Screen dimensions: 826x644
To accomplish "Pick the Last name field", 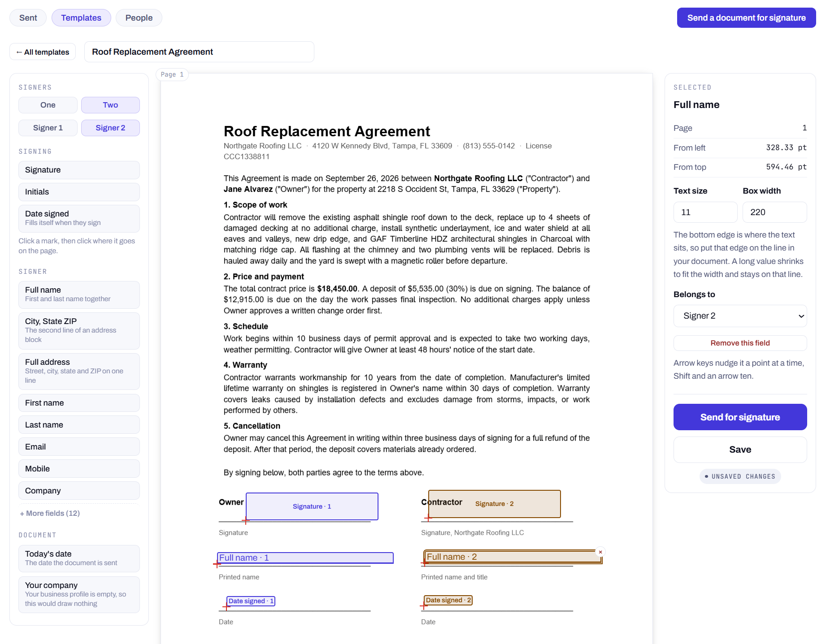I will click(79, 425).
